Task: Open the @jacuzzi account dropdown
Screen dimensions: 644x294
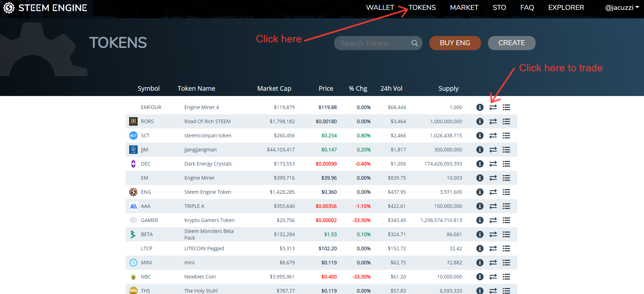Action: coord(622,7)
